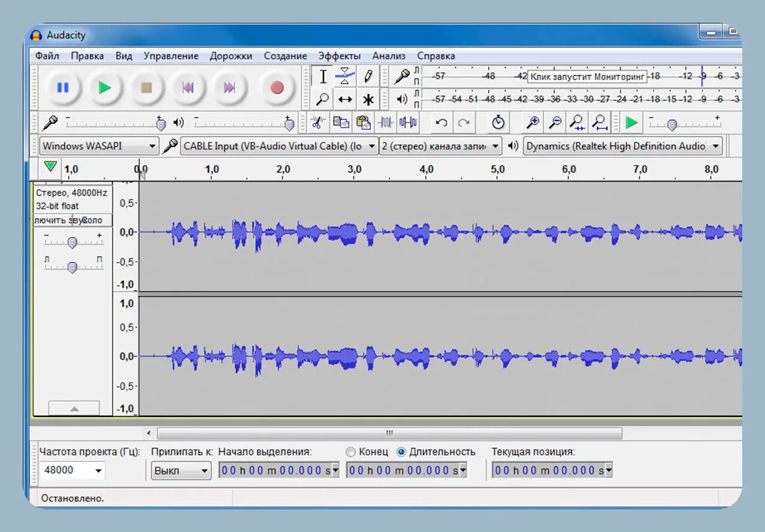This screenshot has height=532, width=765.
Task: Click the playback meter speaker icon
Action: pos(402,99)
